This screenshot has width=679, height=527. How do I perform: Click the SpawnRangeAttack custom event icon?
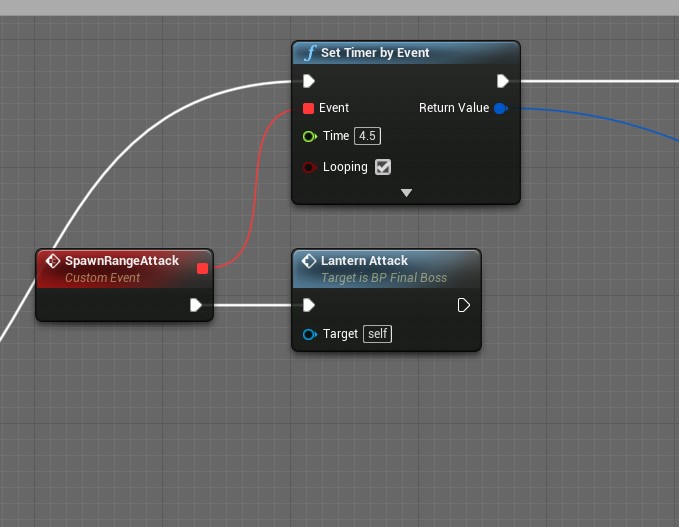[53, 261]
